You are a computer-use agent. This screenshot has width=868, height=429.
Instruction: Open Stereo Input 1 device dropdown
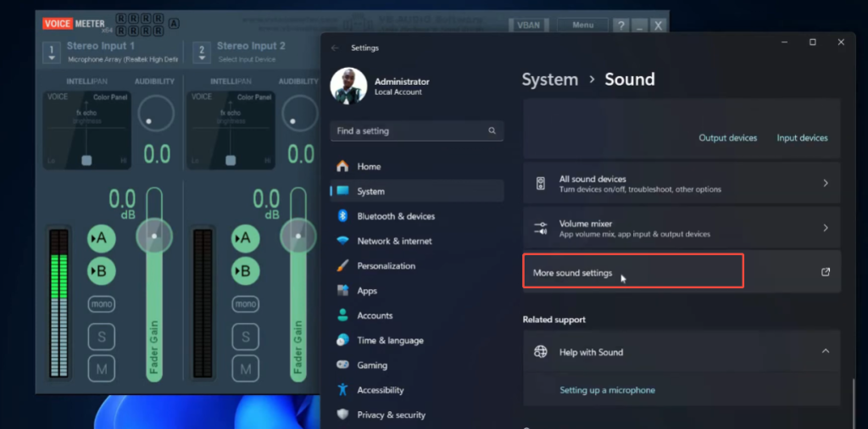click(52, 53)
